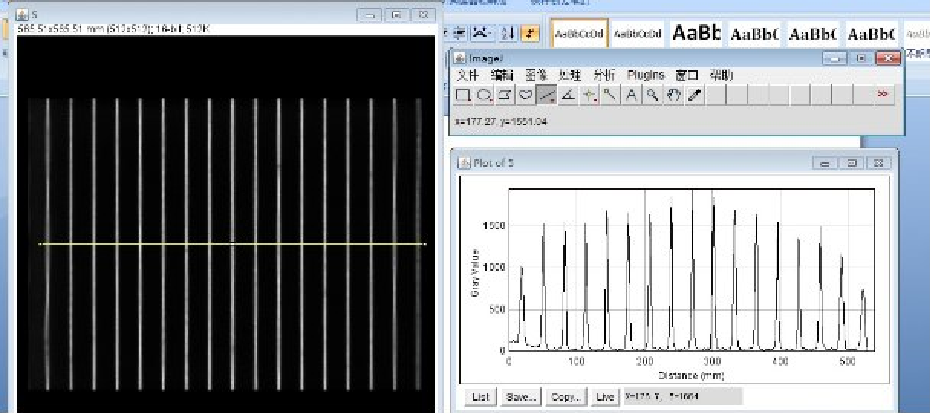
Task: Select the Rectangle selection tool in ImageJ
Action: pos(463,95)
